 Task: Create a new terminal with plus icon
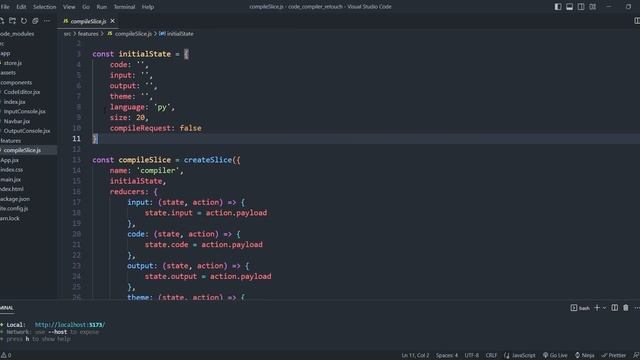pyautogui.click(x=597, y=308)
